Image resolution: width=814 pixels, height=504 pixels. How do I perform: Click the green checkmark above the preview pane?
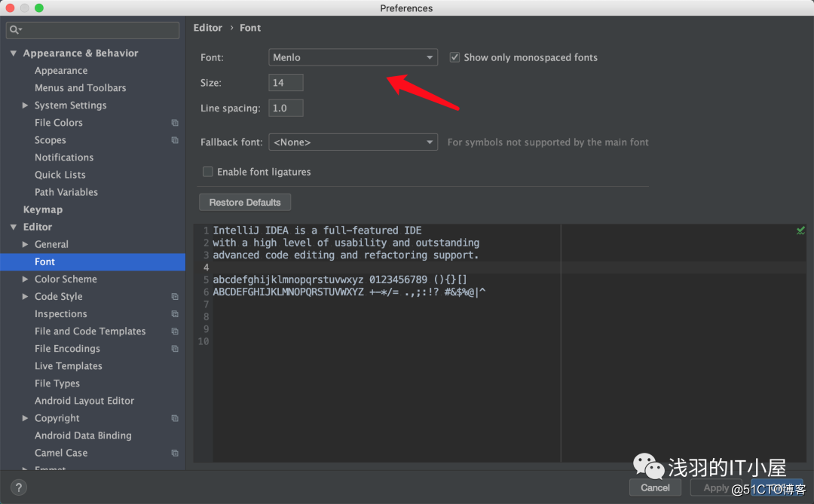[x=800, y=230]
